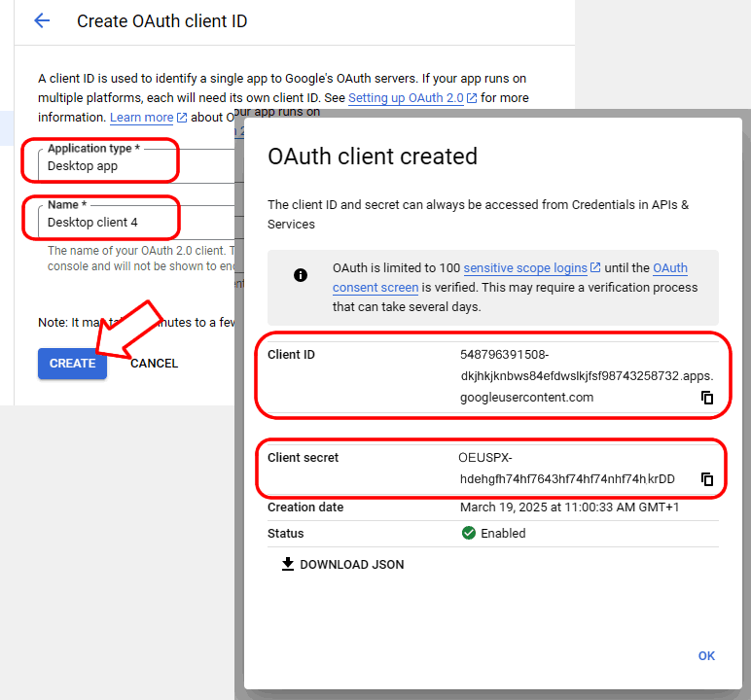Click the Enabled status text

tap(503, 534)
